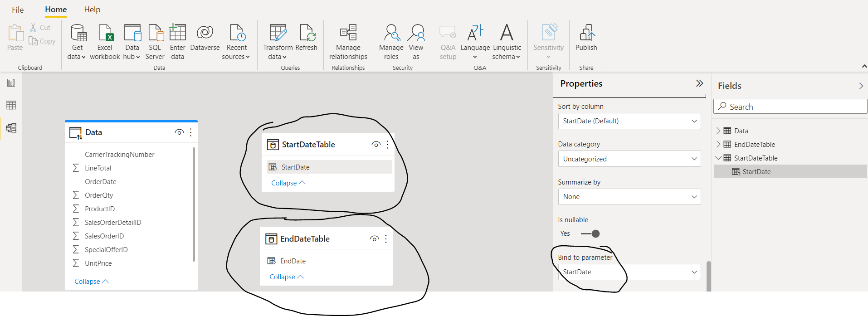This screenshot has height=316, width=868.
Task: Select the ProductID column
Action: [x=100, y=209]
